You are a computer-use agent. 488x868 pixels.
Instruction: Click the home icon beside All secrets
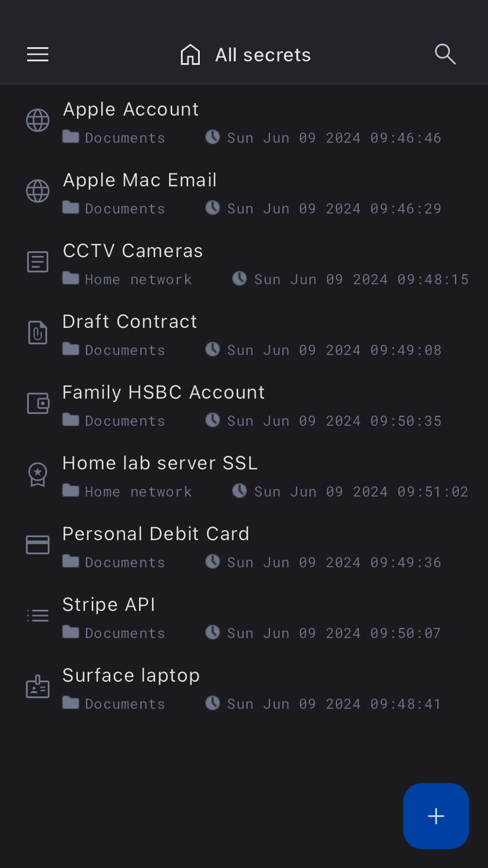coord(190,55)
